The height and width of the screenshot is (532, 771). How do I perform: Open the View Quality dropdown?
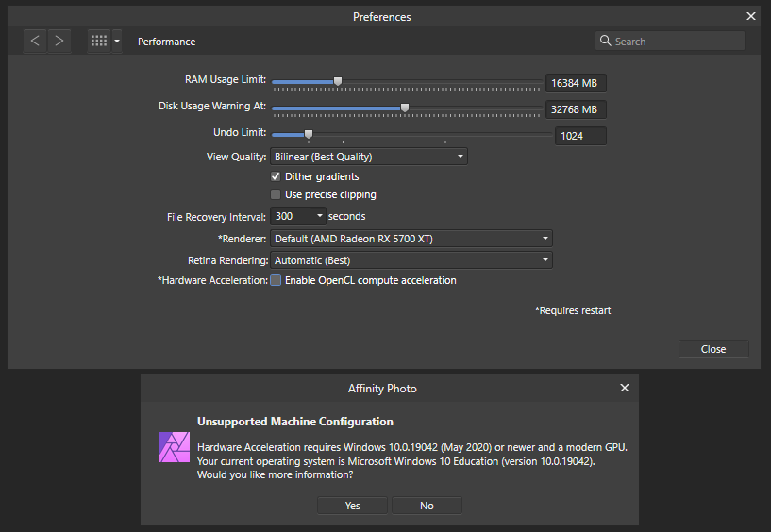click(x=369, y=157)
